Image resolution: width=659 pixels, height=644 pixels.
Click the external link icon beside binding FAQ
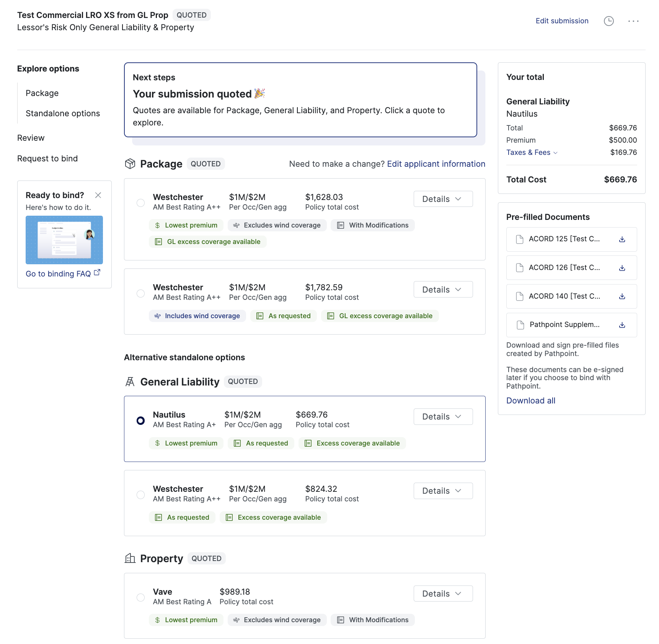(97, 273)
